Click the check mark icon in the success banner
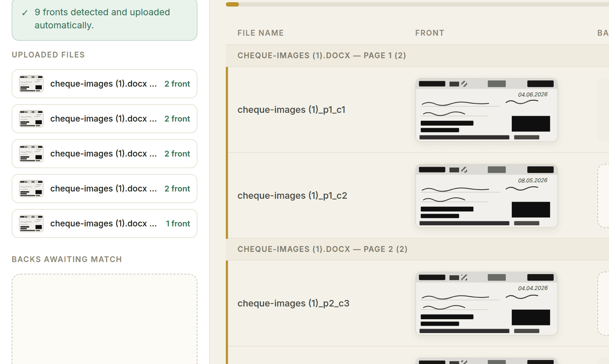The image size is (609, 364). pos(25,13)
